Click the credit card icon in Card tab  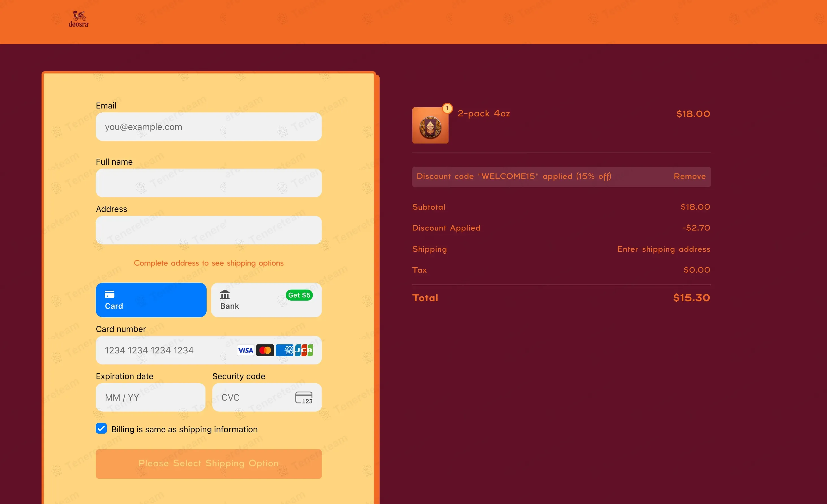point(110,294)
